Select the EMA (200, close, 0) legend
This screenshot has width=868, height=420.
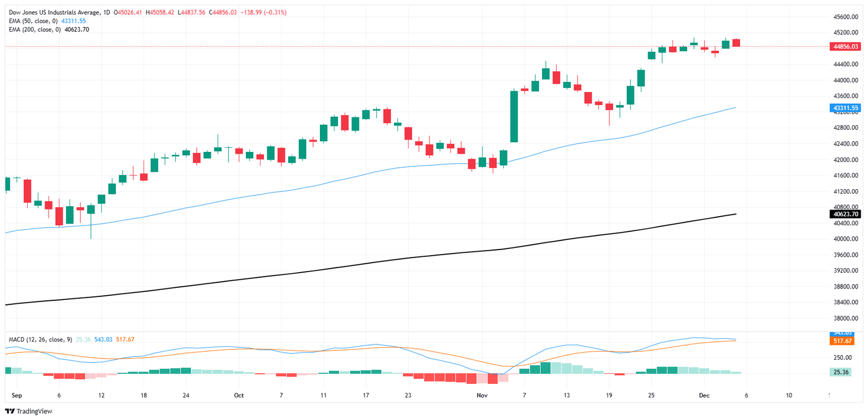[x=34, y=29]
